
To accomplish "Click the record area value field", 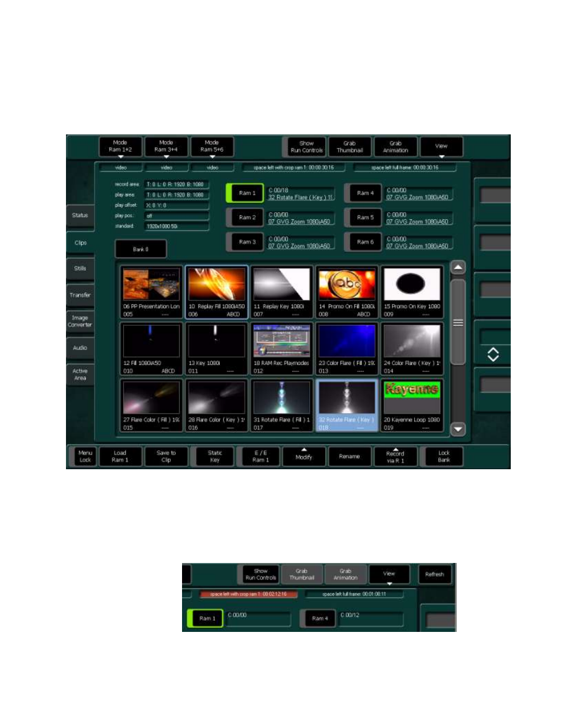I will (x=177, y=185).
